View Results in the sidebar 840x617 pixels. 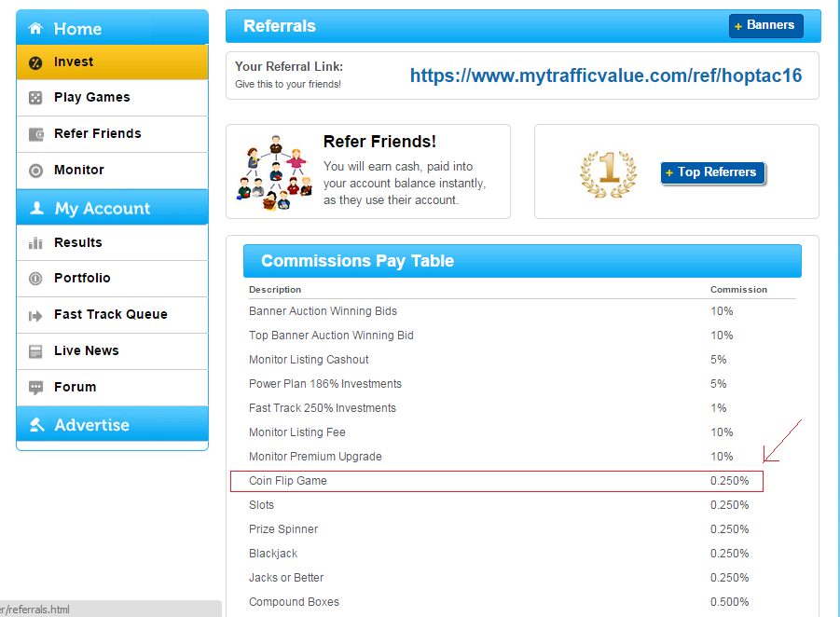click(x=113, y=242)
